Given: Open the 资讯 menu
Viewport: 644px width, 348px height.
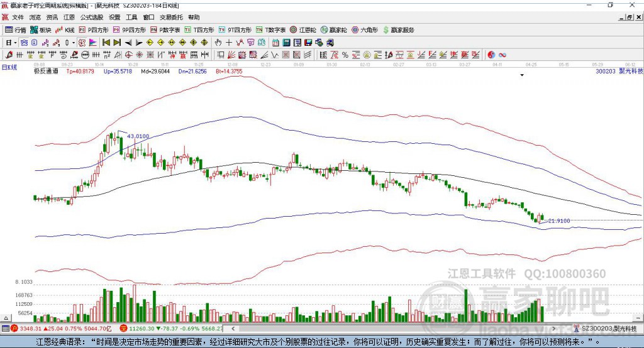Looking at the screenshot, I should [x=52, y=17].
